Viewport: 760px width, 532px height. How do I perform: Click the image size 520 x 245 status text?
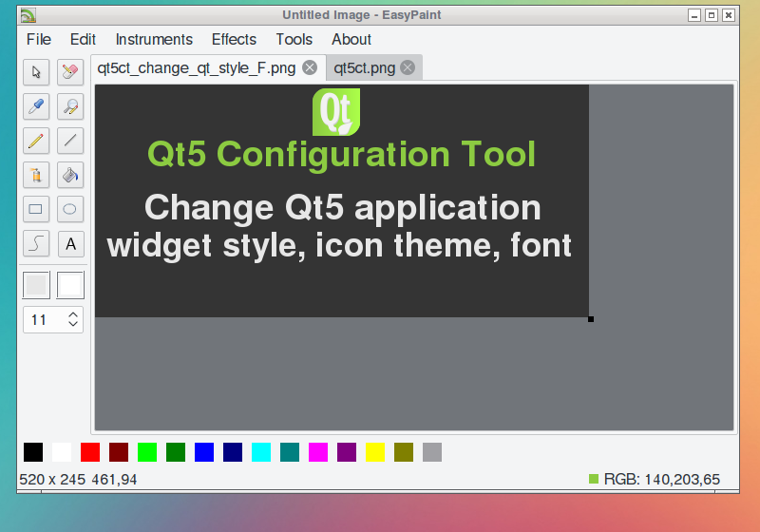point(52,480)
